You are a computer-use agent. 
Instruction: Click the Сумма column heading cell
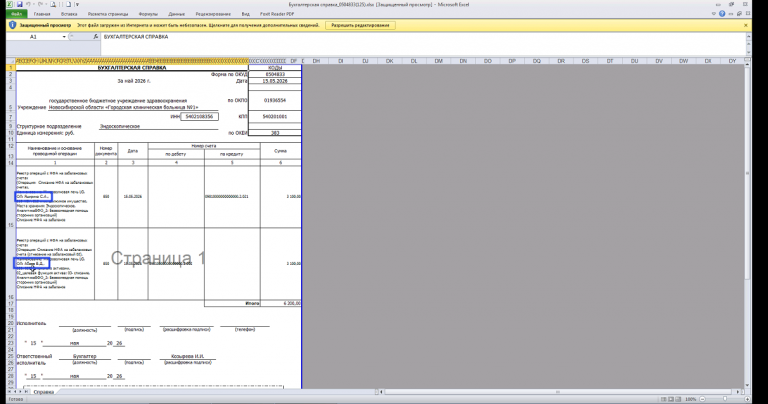(x=281, y=151)
